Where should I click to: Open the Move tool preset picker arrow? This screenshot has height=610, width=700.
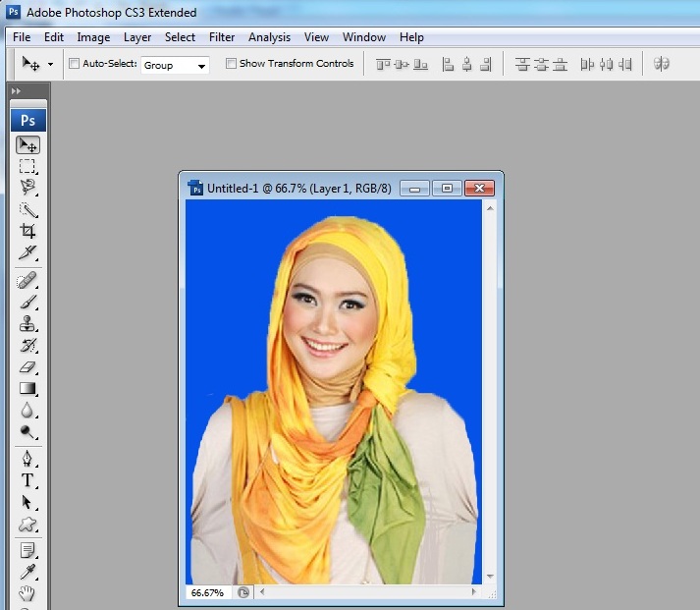pyautogui.click(x=50, y=64)
